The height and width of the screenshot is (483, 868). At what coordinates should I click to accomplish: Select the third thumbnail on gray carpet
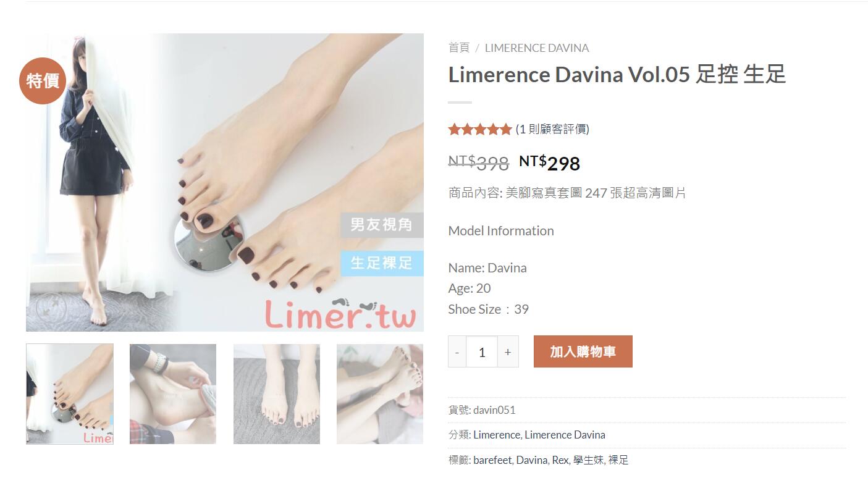point(277,394)
